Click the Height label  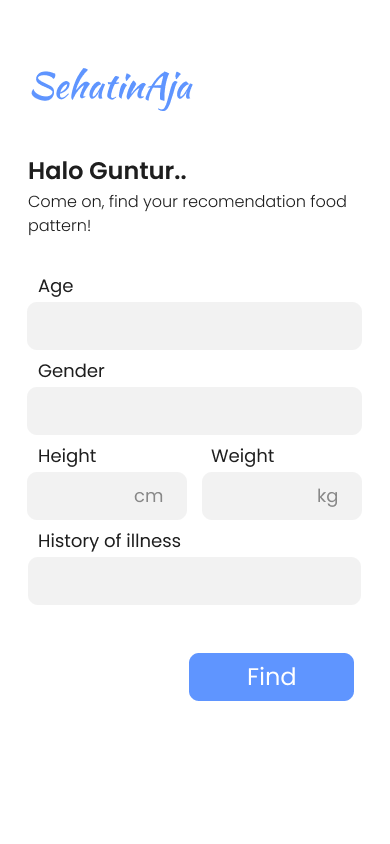[67, 456]
